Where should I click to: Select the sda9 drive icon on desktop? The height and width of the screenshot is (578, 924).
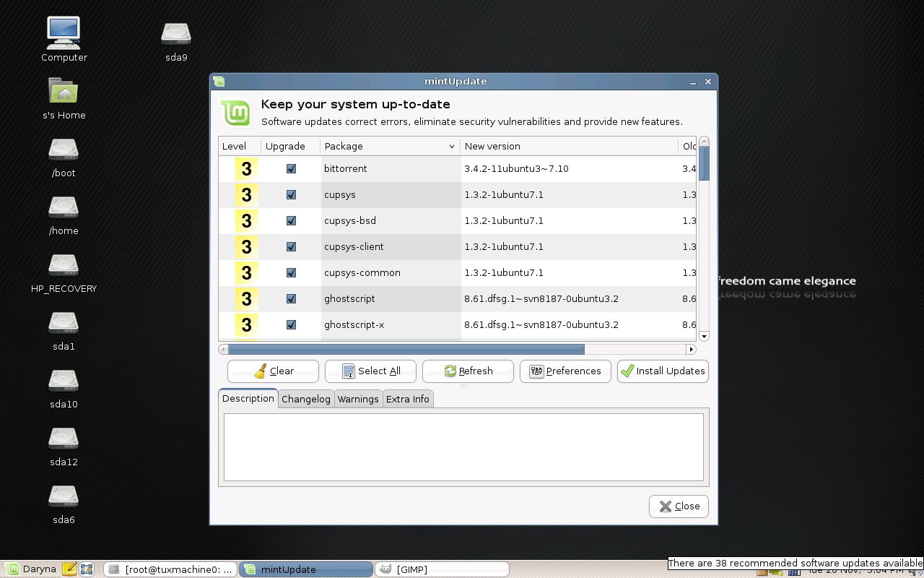pos(175,33)
